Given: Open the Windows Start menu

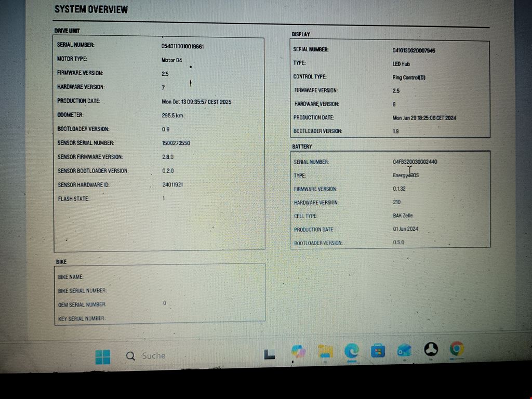Looking at the screenshot, I should point(103,356).
